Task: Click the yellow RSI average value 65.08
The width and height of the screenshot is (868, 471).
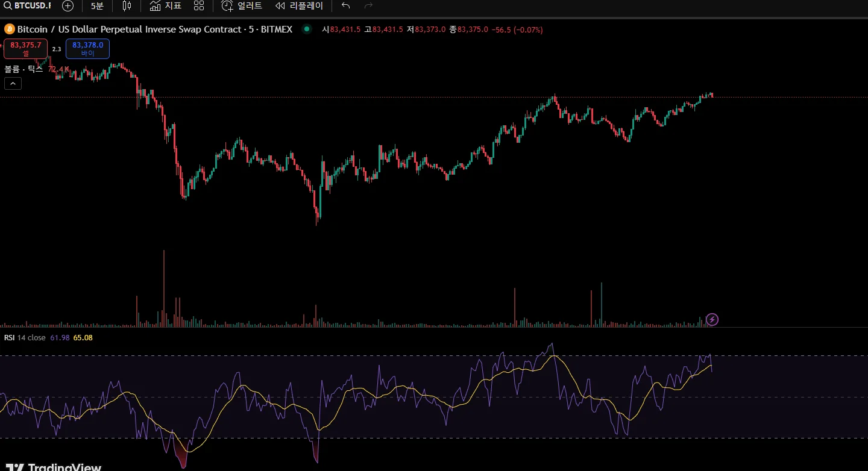Action: [x=83, y=338]
